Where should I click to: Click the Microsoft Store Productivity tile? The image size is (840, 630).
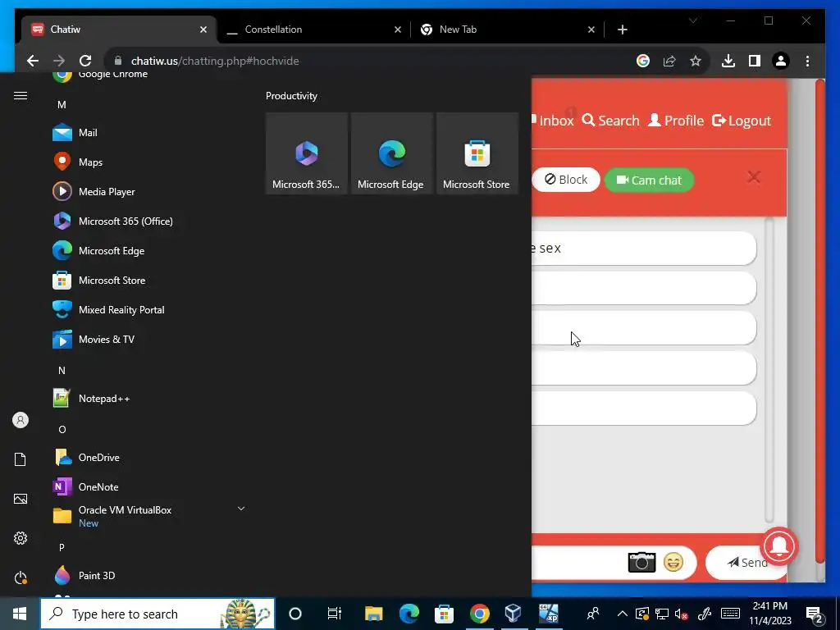(477, 153)
